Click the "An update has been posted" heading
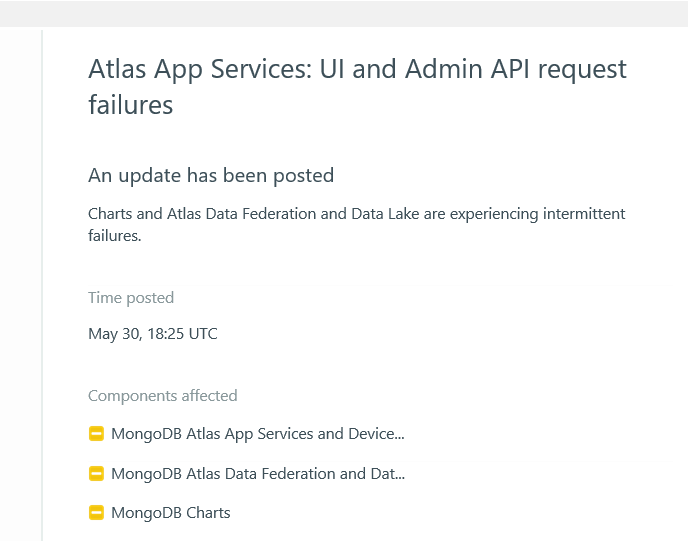Screen dimensions: 688x541 211,176
